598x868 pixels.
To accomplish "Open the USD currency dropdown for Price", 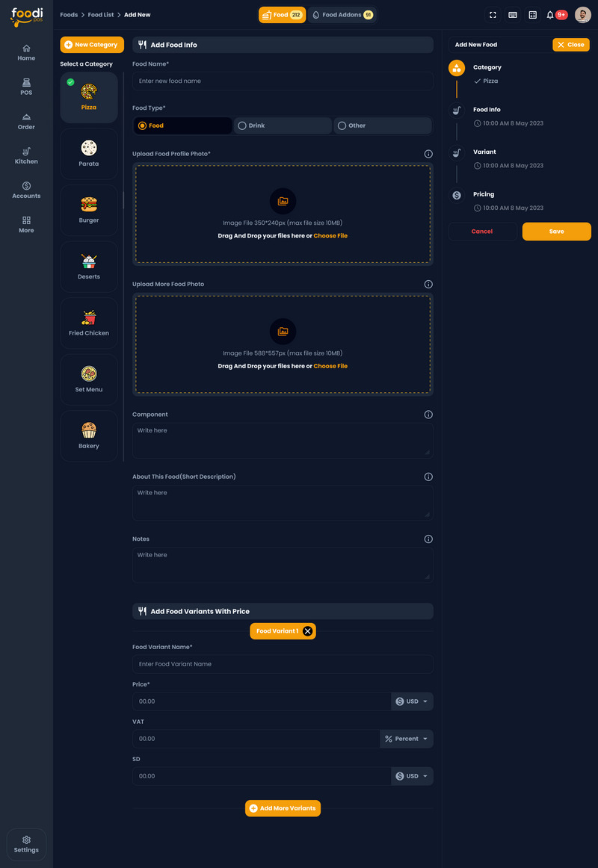I will (412, 701).
